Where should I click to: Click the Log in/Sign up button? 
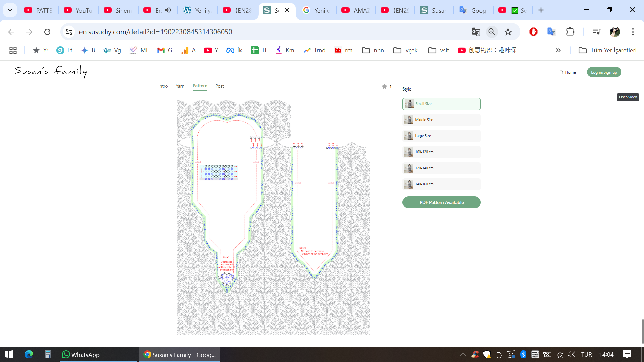click(604, 72)
